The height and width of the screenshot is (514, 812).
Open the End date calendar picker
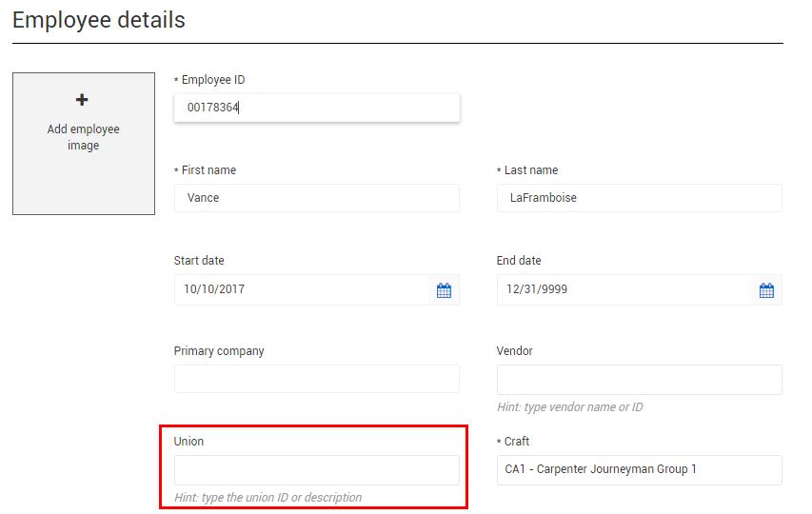766,290
